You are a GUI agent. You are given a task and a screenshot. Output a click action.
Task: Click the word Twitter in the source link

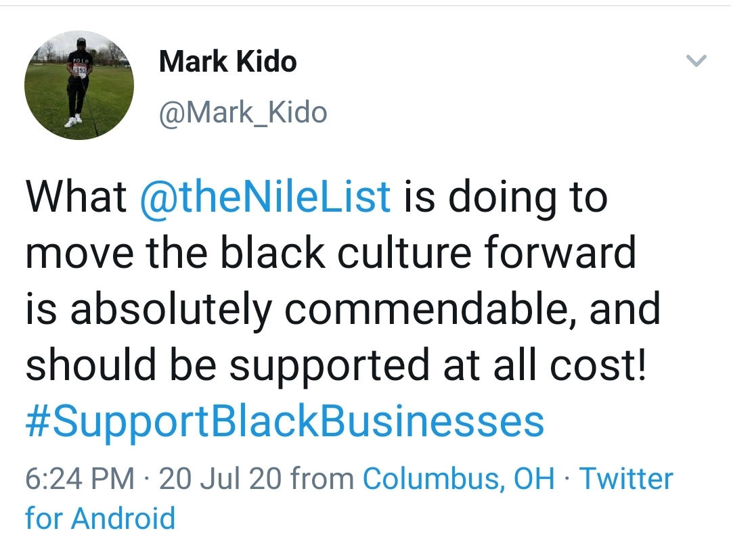click(x=626, y=478)
